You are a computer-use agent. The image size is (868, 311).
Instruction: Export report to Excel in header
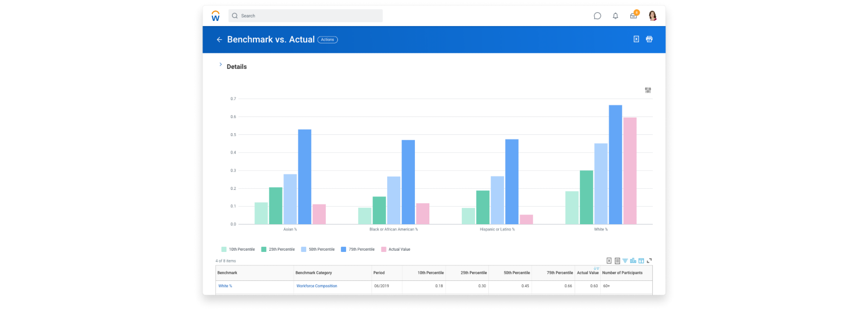point(636,39)
